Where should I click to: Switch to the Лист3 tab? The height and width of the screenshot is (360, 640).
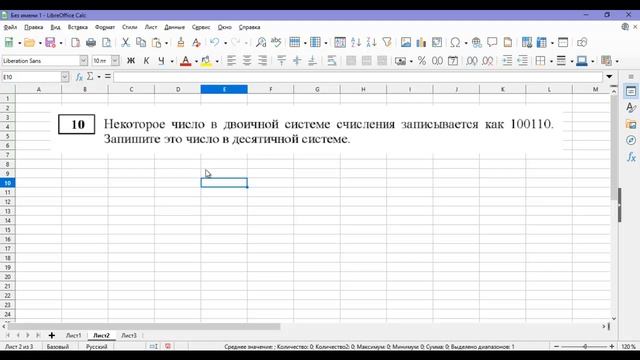click(129, 336)
